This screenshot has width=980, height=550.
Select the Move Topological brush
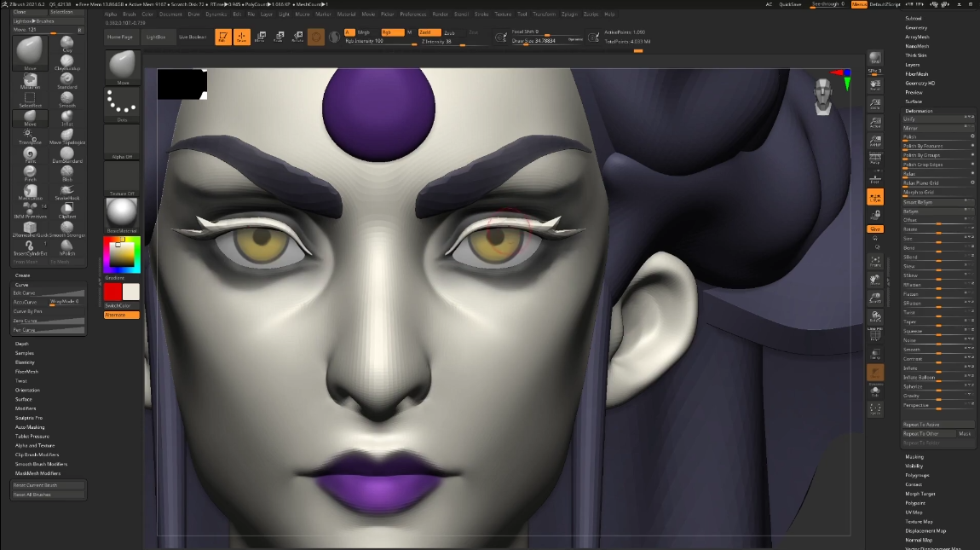66,136
